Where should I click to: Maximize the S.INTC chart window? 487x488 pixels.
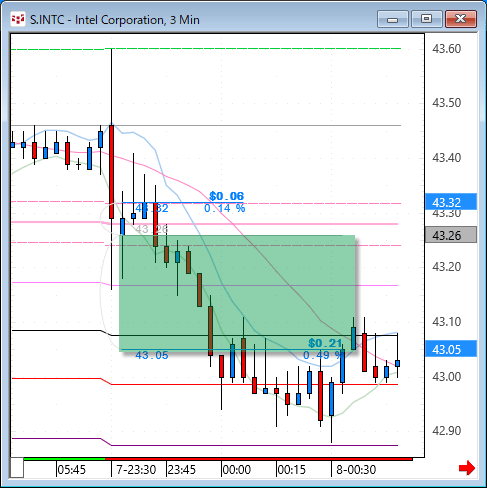[x=427, y=19]
